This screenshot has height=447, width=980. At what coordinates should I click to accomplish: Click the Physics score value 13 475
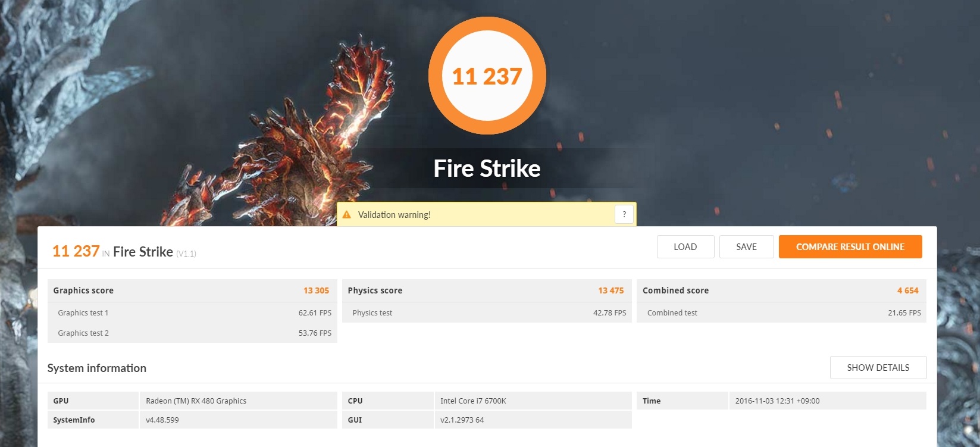coord(611,290)
